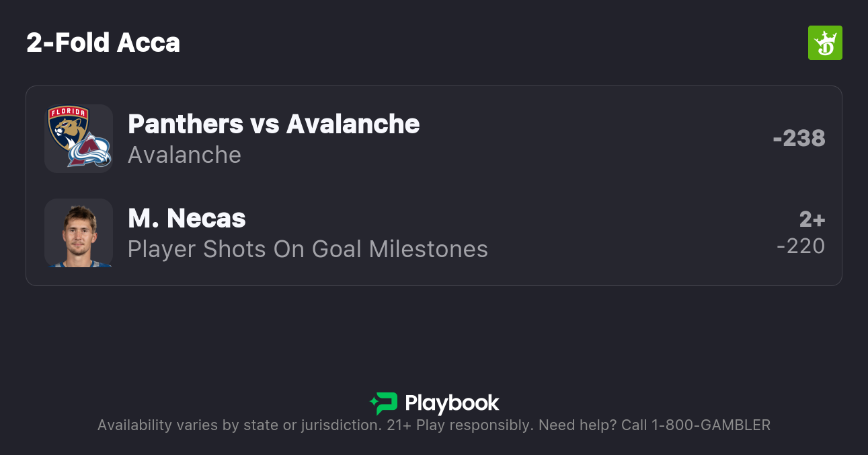Click 'Availability varies by state or jurisdiction' text
868x455 pixels.
tap(239, 425)
